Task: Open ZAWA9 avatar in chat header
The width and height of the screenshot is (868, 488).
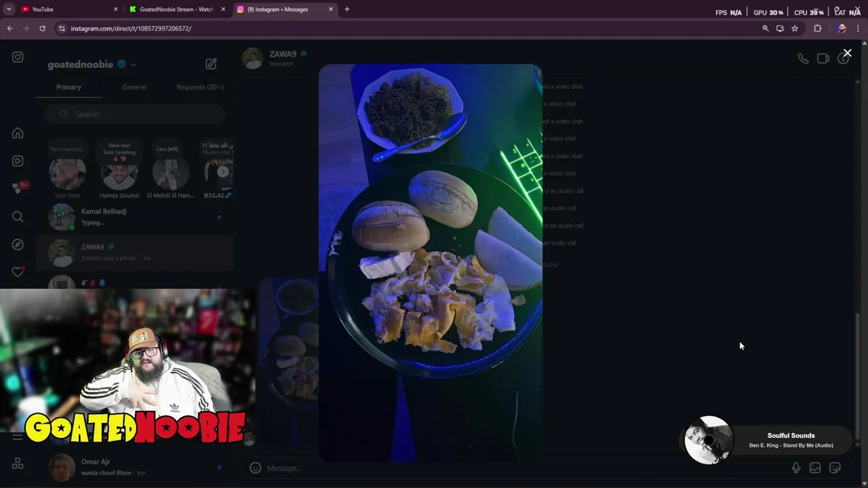Action: tap(252, 58)
